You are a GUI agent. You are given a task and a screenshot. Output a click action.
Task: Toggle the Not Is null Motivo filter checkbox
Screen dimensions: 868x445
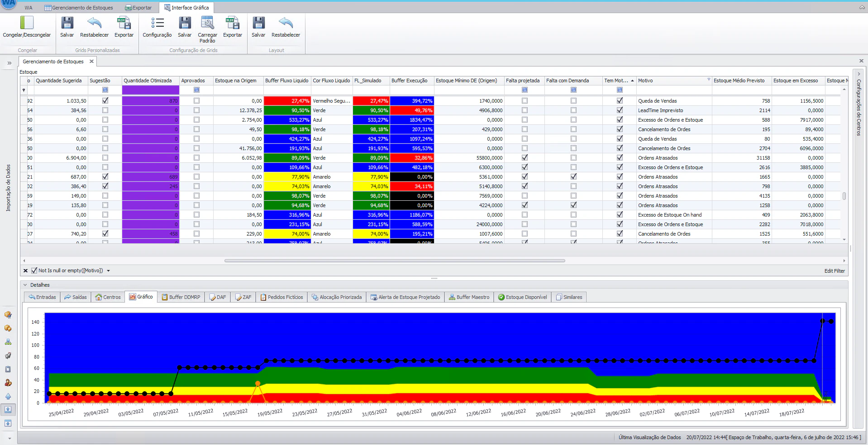(x=34, y=270)
